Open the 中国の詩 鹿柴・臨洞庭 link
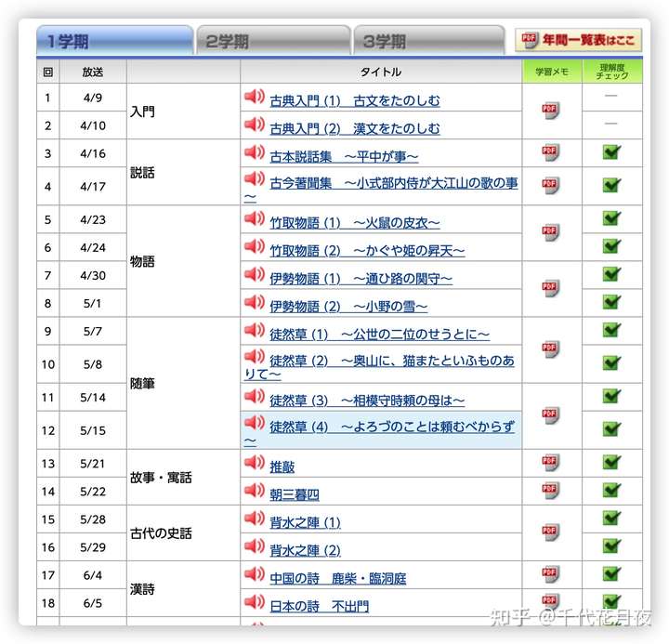669x644 pixels. (338, 578)
